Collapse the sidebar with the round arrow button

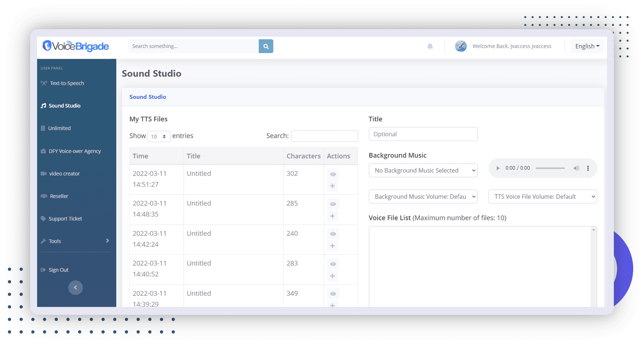[75, 288]
